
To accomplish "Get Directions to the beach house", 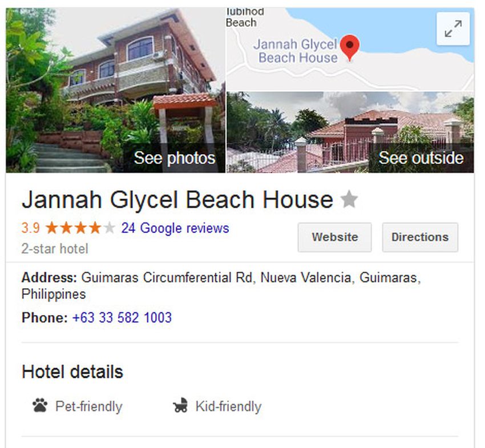I will [420, 237].
